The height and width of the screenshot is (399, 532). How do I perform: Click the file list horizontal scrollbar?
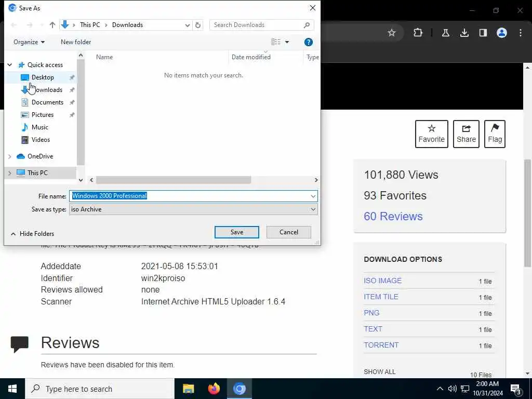click(x=173, y=180)
